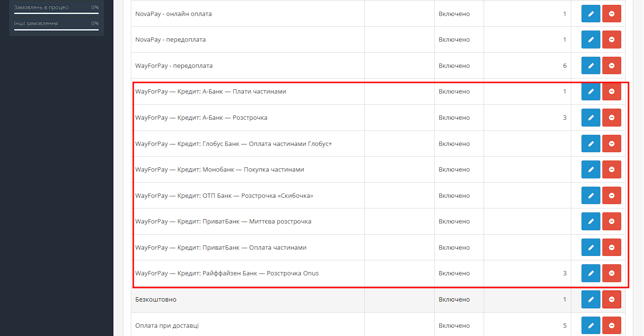This screenshot has width=644, height=336.
Task: Remove ПриватБанк — Миттєва розстрочка
Action: coord(612,222)
